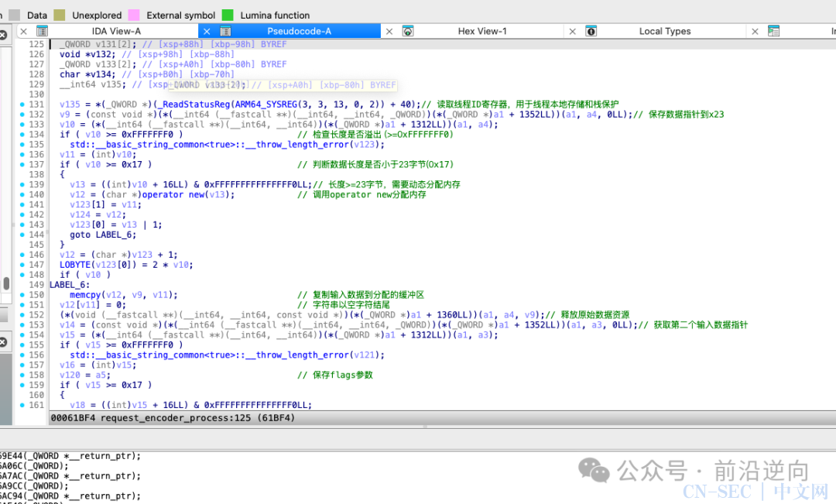Toggle breakpoint dot on line 161
This screenshot has height=504, width=836.
(x=22, y=406)
